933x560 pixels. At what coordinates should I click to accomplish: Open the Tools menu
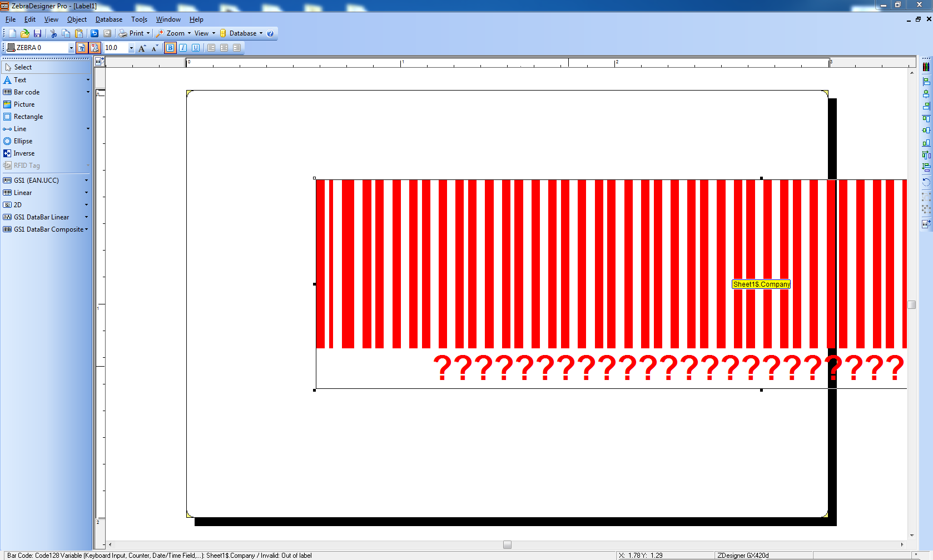[x=139, y=19]
